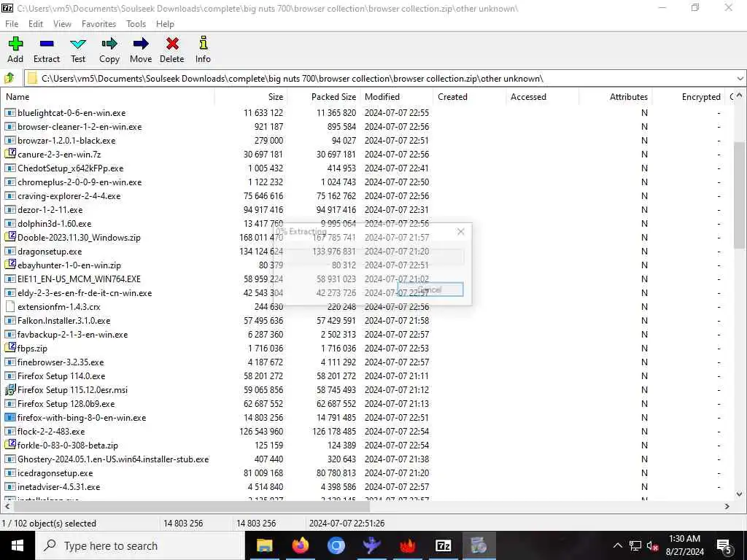This screenshot has width=747, height=560.
Task: Select inetadviser-4.5.31.exe
Action: (x=58, y=486)
